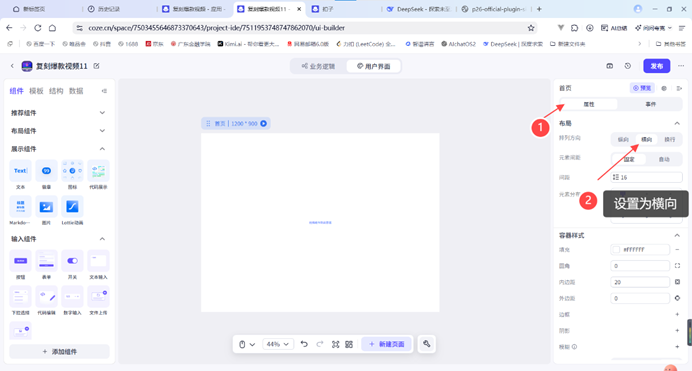Collapse the left component panel icon
The width and height of the screenshot is (692, 371).
tap(104, 91)
